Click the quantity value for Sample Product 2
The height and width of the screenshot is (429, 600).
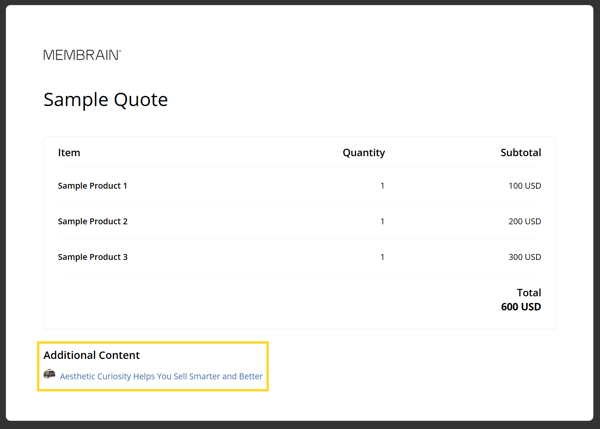point(382,221)
